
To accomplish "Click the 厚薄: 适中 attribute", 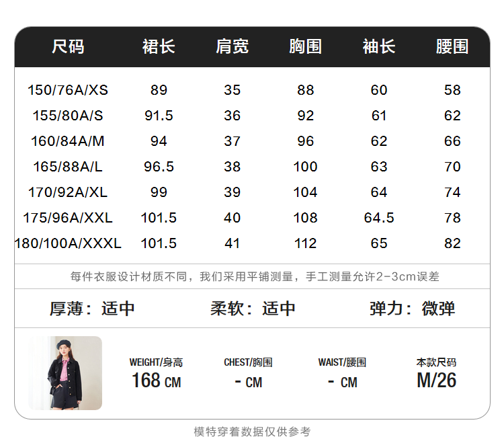I will click(92, 309).
